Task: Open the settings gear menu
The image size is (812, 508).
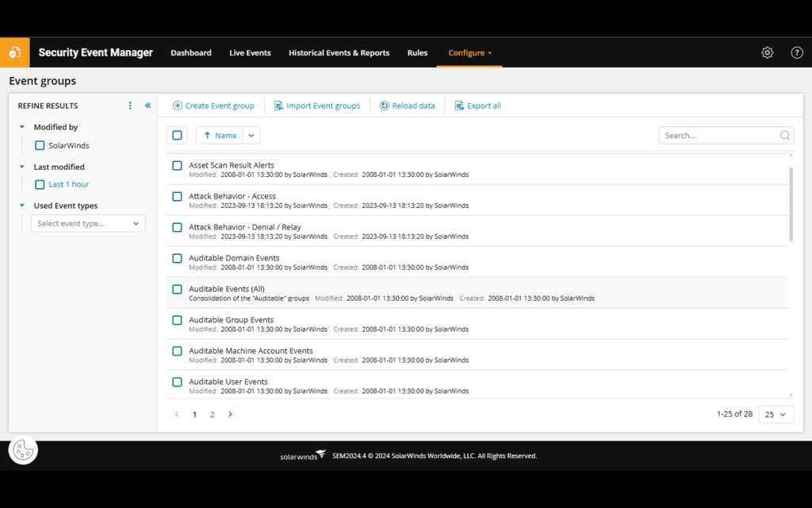Action: tap(766, 52)
